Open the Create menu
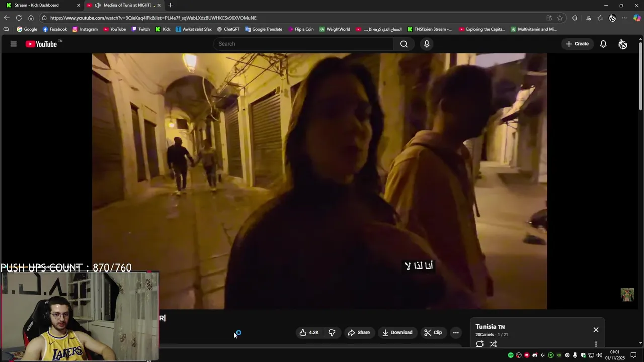The height and width of the screenshot is (362, 644). click(577, 44)
